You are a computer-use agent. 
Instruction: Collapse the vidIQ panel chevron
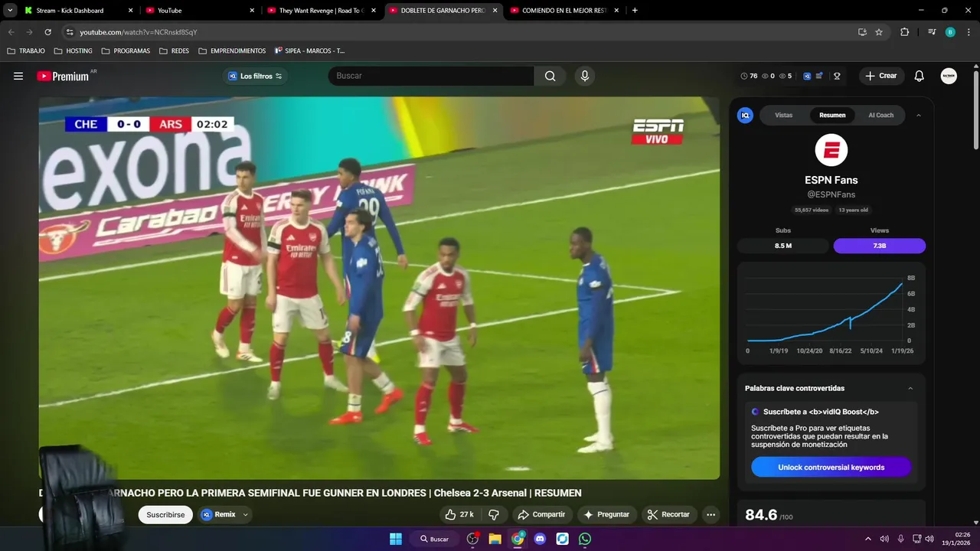click(919, 116)
